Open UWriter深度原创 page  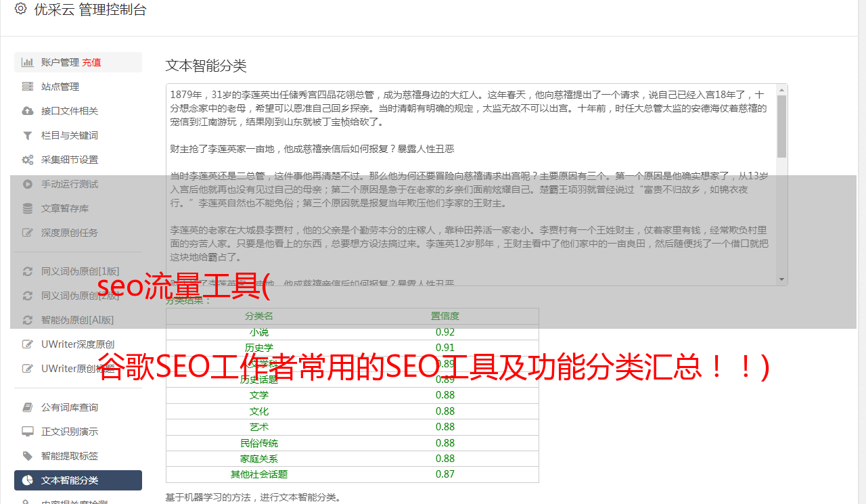click(x=78, y=344)
